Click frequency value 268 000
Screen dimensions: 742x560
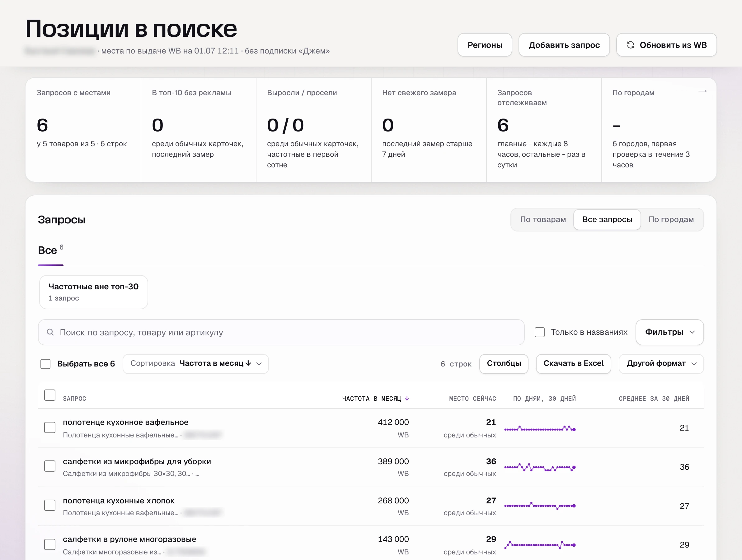(x=393, y=501)
